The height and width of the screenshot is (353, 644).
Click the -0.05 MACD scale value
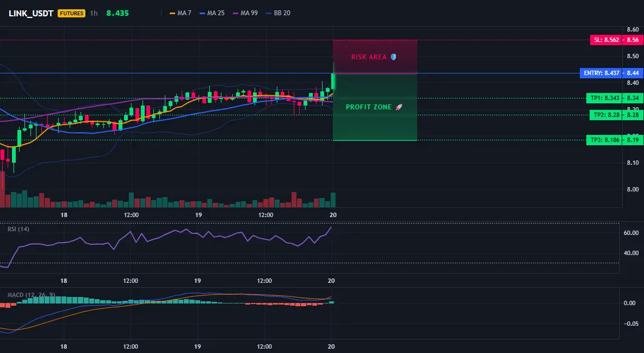631,324
